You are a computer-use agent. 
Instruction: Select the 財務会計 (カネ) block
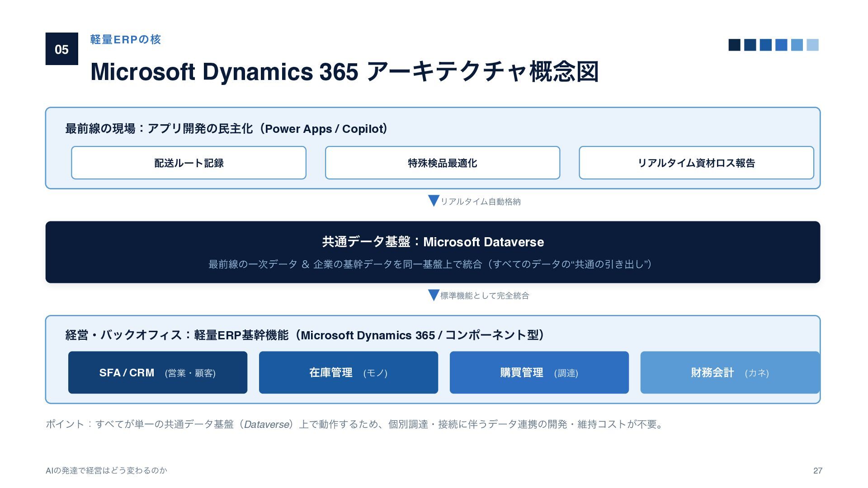point(730,372)
